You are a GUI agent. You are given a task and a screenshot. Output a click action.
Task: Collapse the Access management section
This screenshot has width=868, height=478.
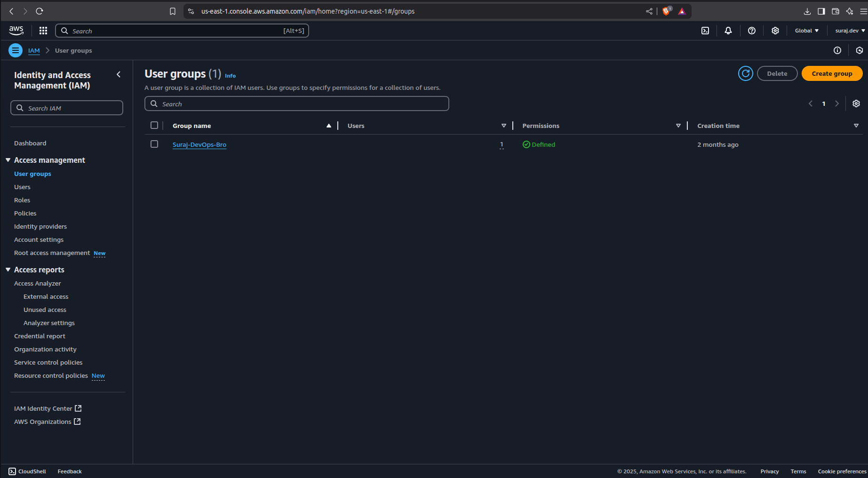8,160
